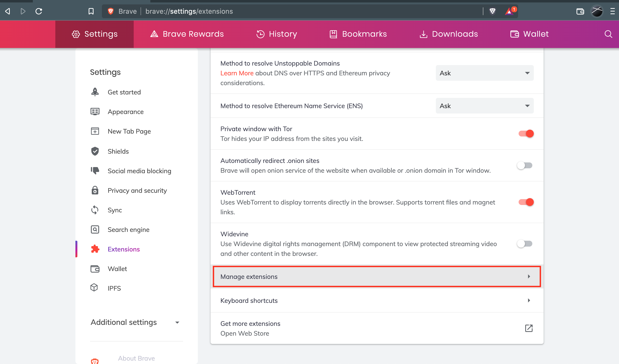The image size is (619, 364).
Task: Click the Appearance sidebar icon
Action: click(x=95, y=112)
